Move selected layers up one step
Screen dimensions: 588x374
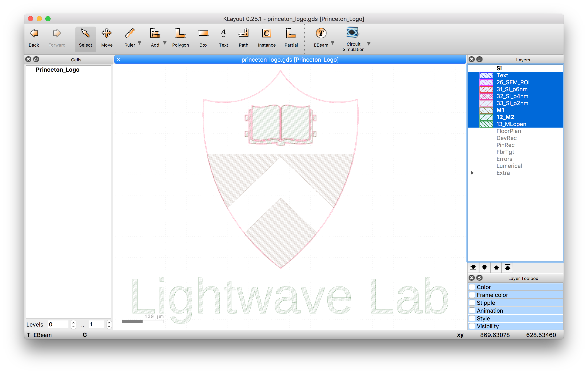(496, 268)
